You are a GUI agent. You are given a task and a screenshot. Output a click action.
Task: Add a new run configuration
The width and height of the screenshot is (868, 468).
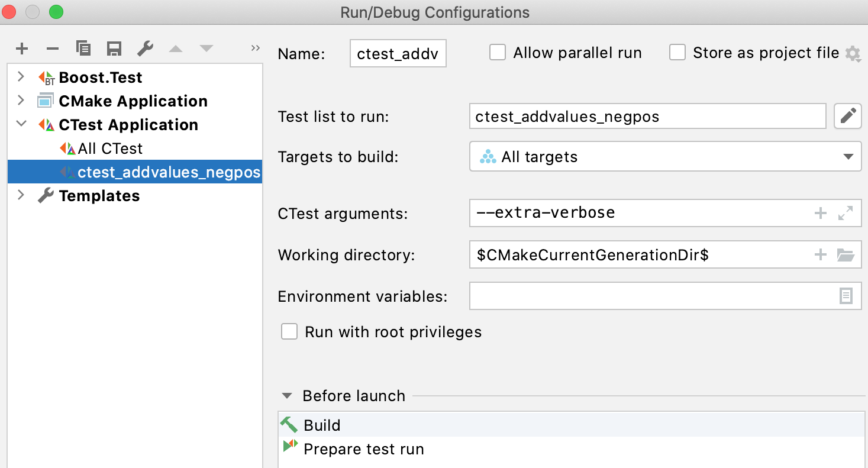pos(22,49)
